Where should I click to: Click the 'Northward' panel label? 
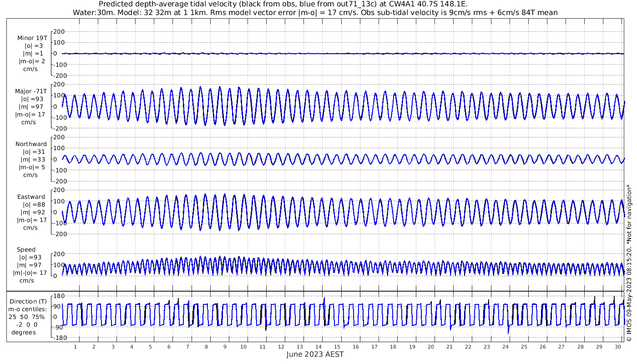click(x=31, y=144)
